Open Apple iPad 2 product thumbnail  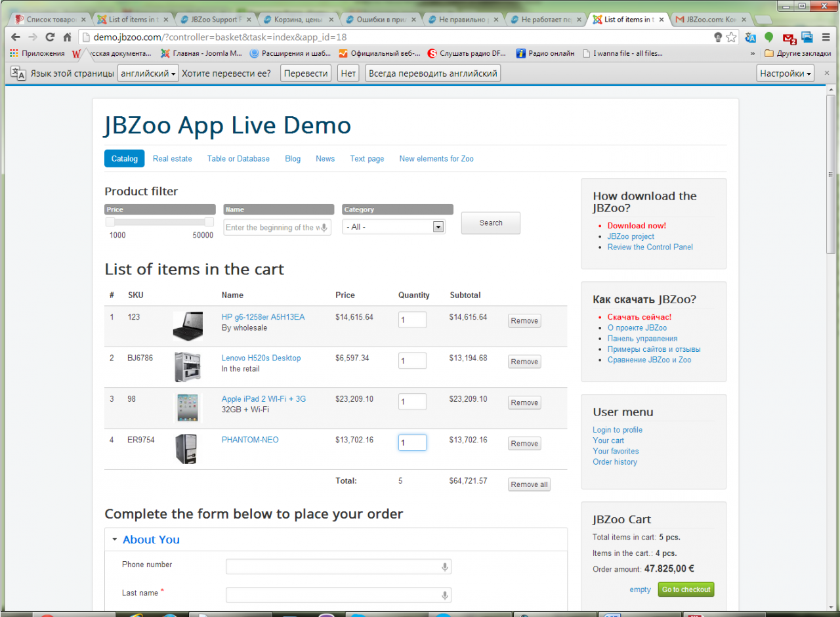point(188,408)
